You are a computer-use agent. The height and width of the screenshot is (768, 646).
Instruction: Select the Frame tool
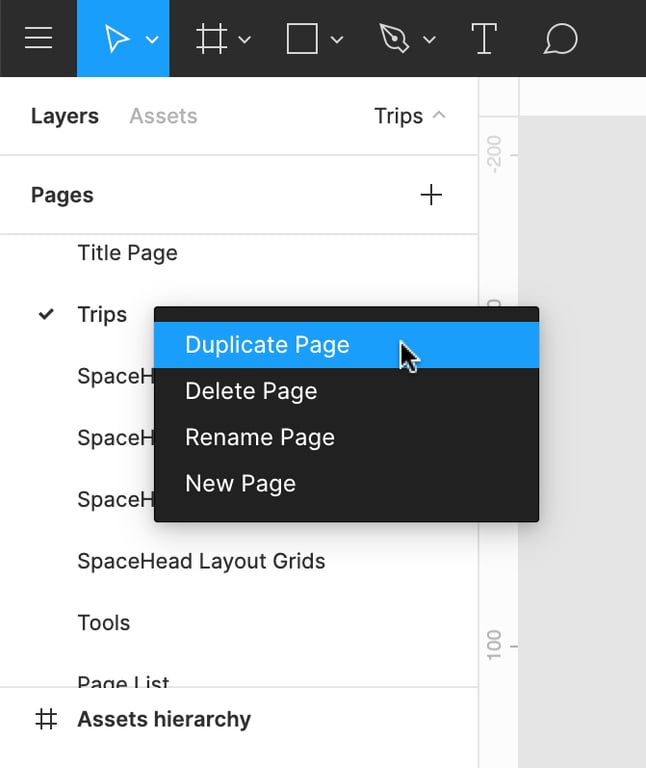pos(210,39)
